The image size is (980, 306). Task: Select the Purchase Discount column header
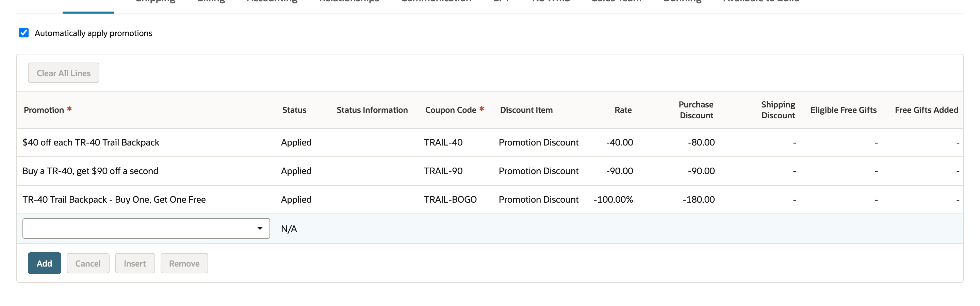(x=696, y=110)
